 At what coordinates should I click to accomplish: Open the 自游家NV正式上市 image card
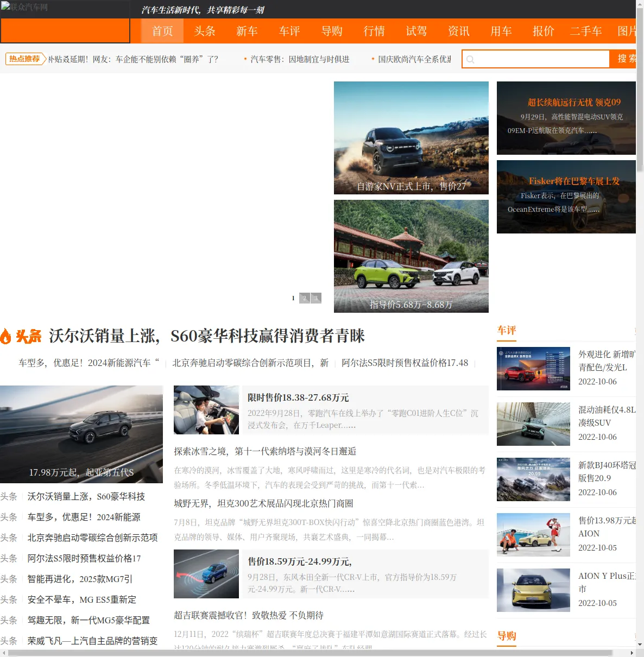411,138
